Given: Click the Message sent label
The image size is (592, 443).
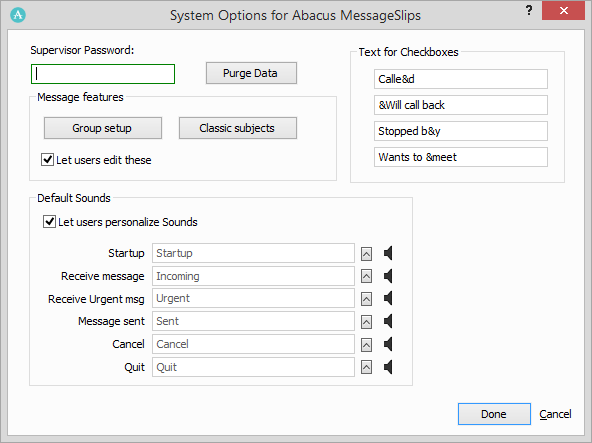Looking at the screenshot, I should coord(111,321).
